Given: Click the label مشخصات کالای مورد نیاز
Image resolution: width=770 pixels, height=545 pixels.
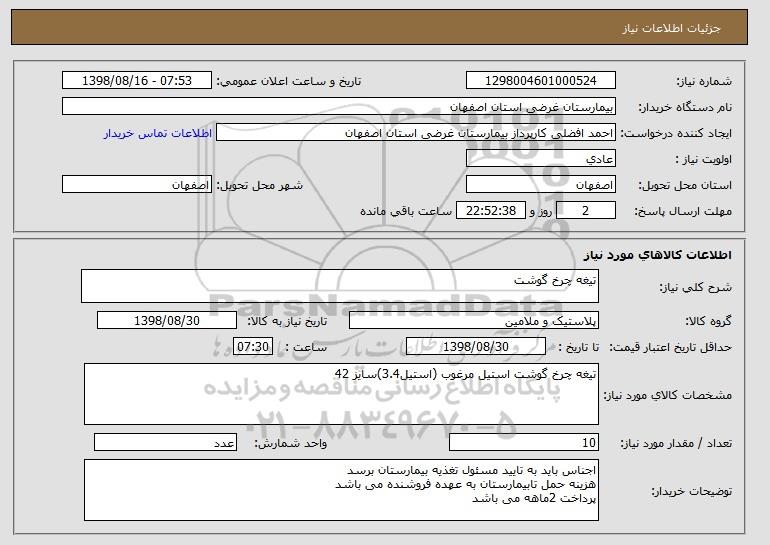Looking at the screenshot, I should pyautogui.click(x=667, y=395).
